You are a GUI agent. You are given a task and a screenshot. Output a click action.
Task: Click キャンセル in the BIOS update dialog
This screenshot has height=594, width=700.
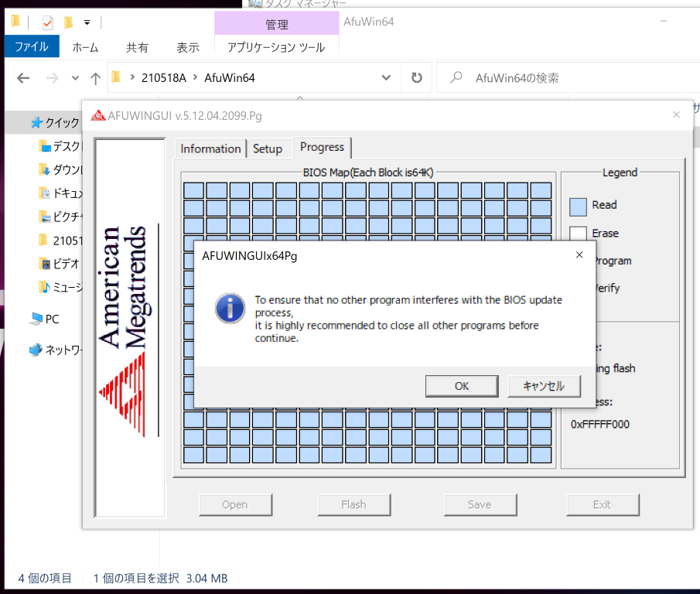(x=544, y=386)
